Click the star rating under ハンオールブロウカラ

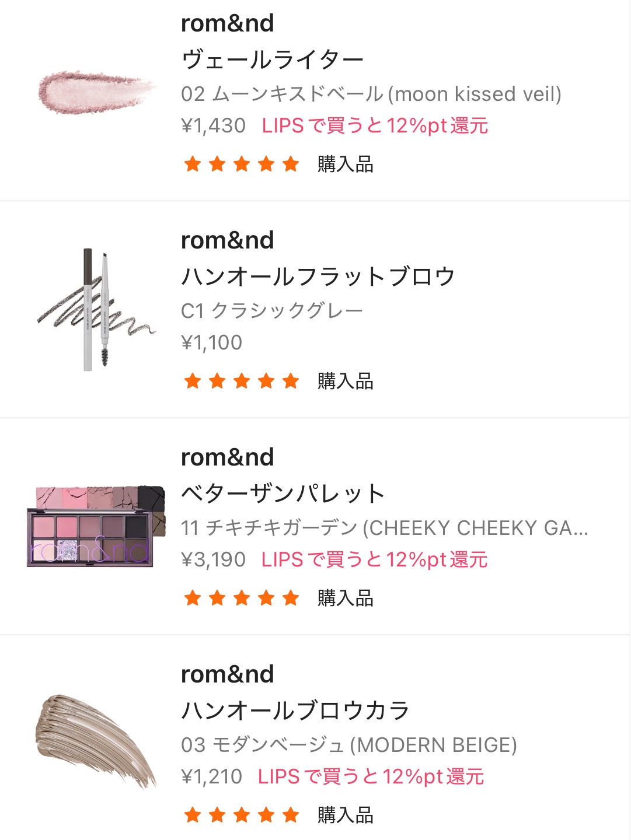pyautogui.click(x=242, y=815)
